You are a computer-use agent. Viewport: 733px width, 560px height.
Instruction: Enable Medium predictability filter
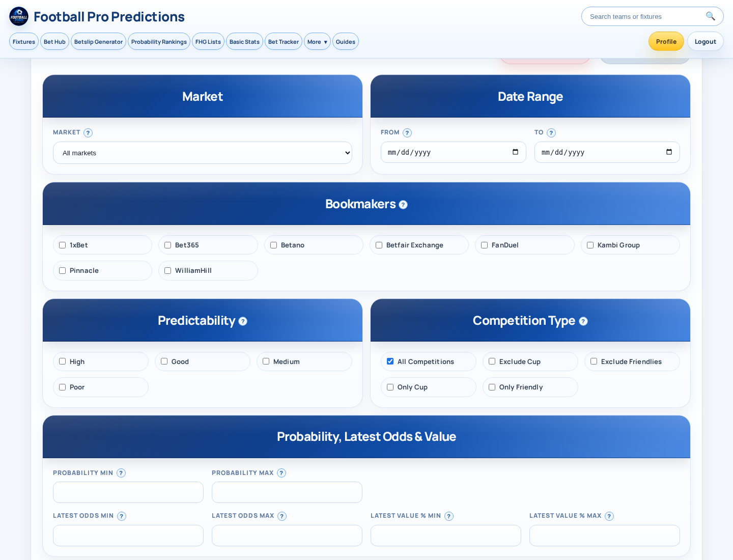coord(266,361)
